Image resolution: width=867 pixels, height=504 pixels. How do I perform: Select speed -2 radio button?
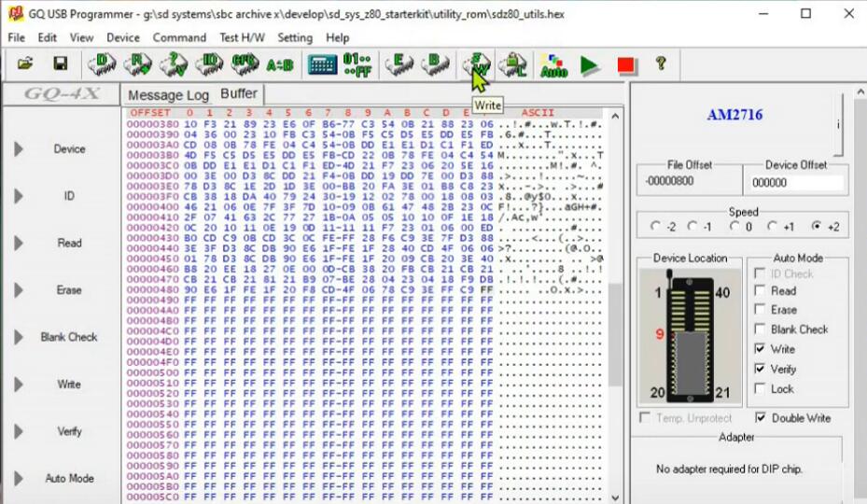(x=656, y=226)
